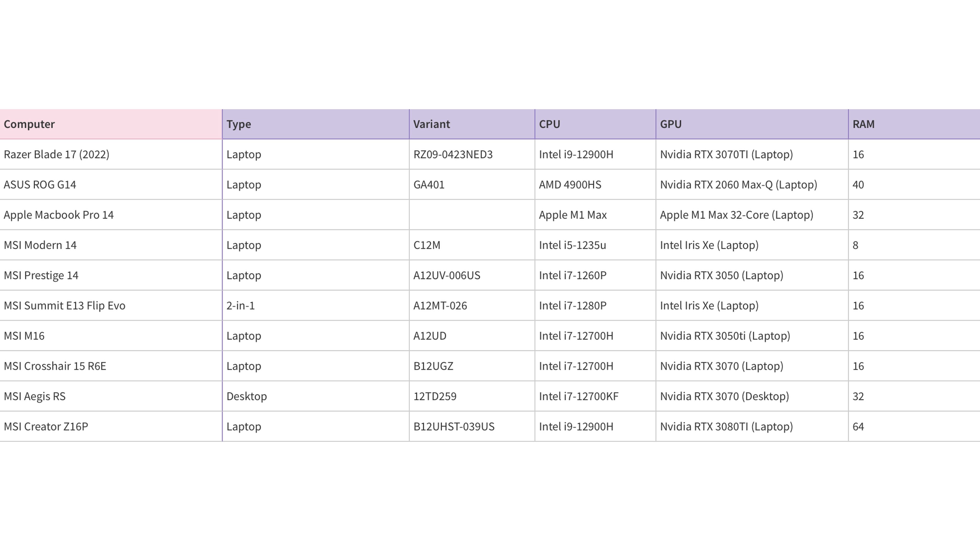Click variant RZ09-0423NED3
Screen dimensions: 980x551
(x=472, y=154)
